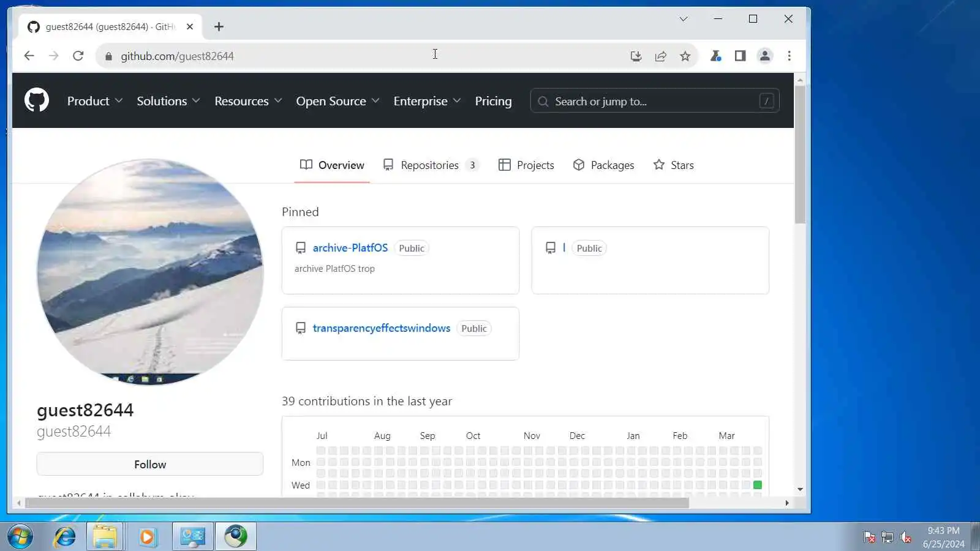Screen dimensions: 980x551
Task: Click the slash shortcut icon in search
Action: [766, 101]
